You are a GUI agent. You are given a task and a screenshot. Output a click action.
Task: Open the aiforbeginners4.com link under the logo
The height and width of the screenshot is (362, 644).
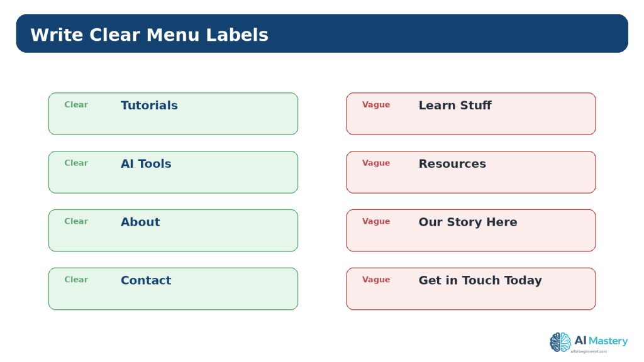589,351
